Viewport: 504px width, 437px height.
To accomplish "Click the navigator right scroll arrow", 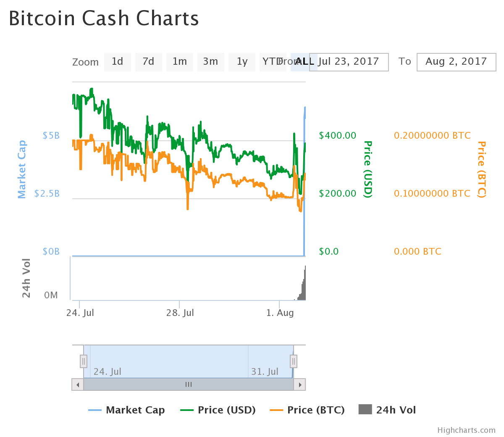I will coord(299,384).
